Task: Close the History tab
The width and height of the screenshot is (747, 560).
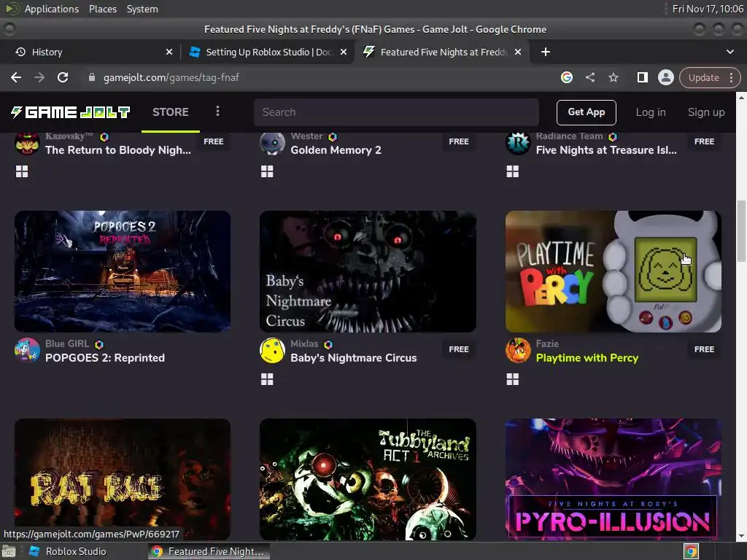Action: tap(169, 52)
